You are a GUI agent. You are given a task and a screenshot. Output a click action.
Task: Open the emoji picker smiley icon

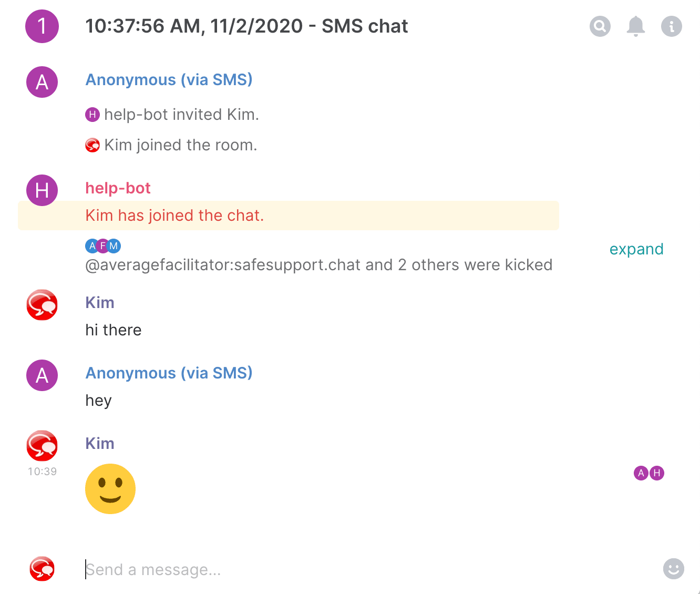point(673,569)
